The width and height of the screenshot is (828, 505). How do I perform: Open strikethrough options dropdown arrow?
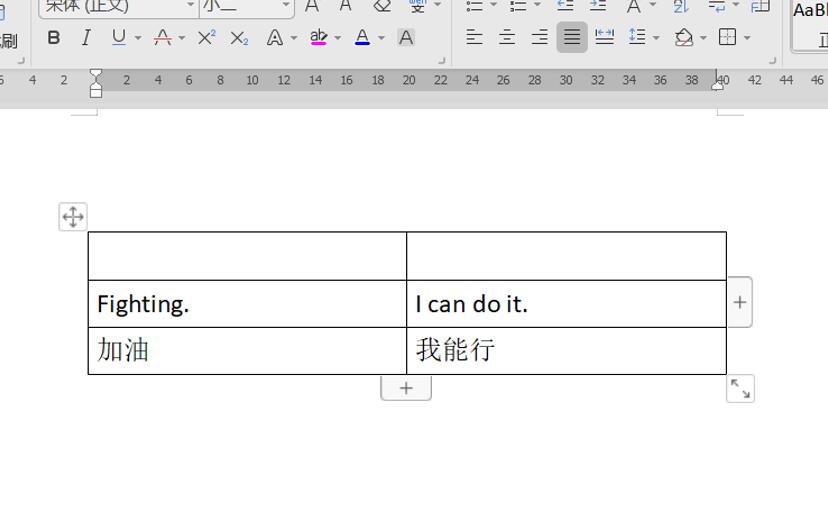click(182, 38)
